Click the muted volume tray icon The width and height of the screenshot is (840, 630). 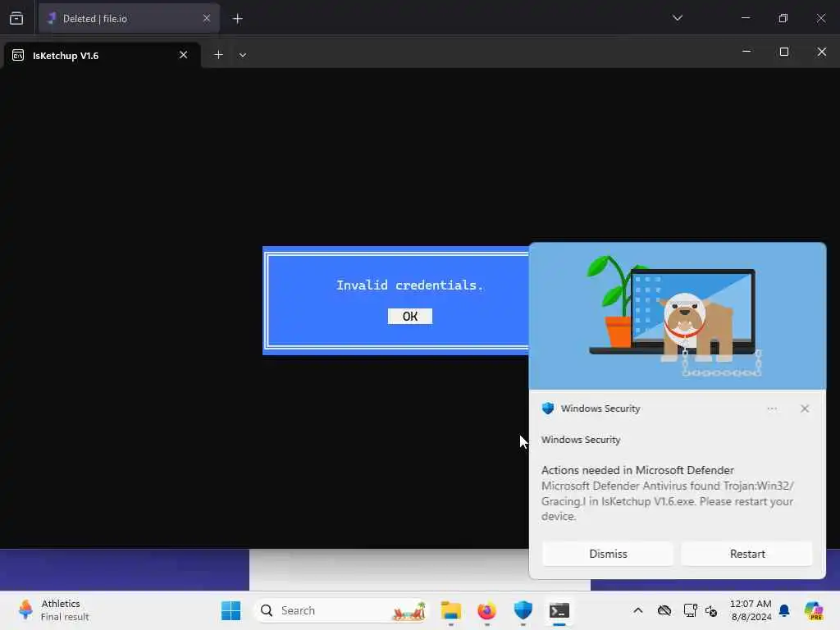711,610
